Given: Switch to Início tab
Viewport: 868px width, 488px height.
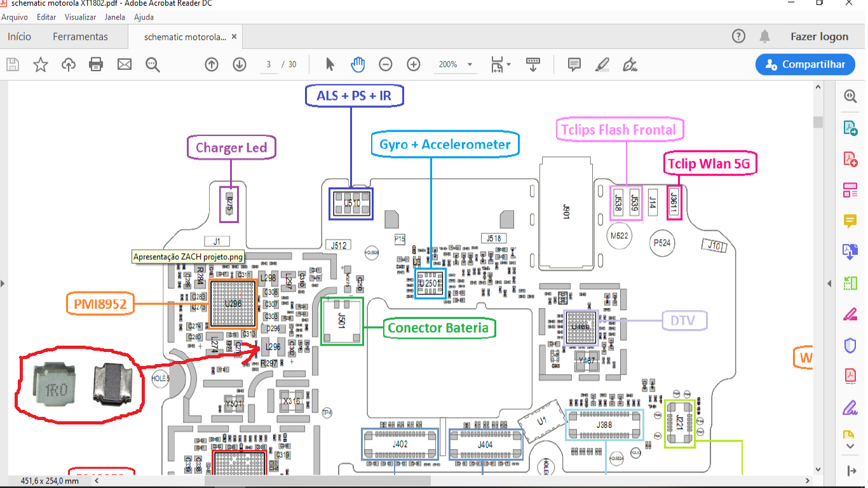Looking at the screenshot, I should pos(19,37).
